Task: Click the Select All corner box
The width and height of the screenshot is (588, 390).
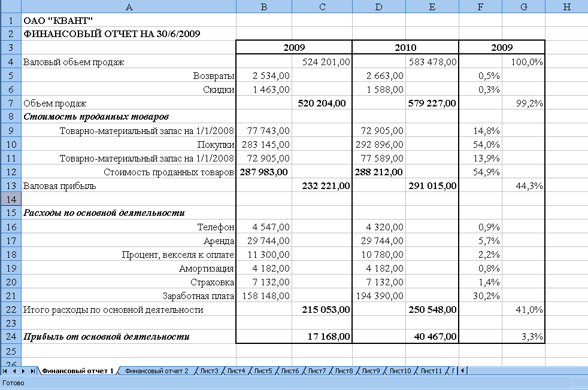Action: tap(11, 7)
